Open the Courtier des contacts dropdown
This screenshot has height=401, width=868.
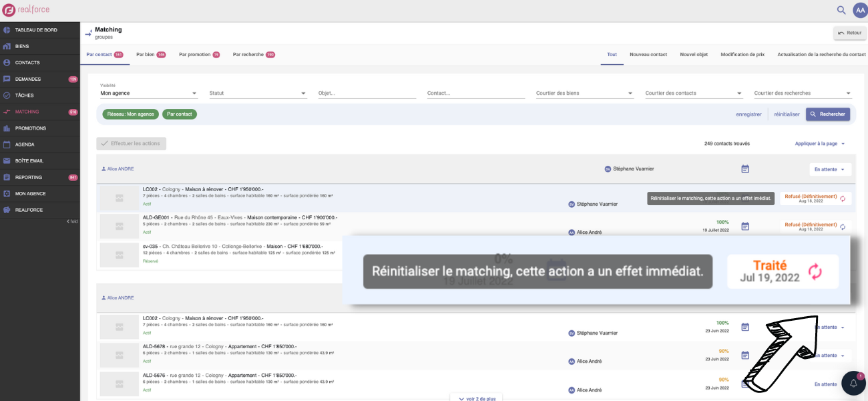pyautogui.click(x=694, y=94)
